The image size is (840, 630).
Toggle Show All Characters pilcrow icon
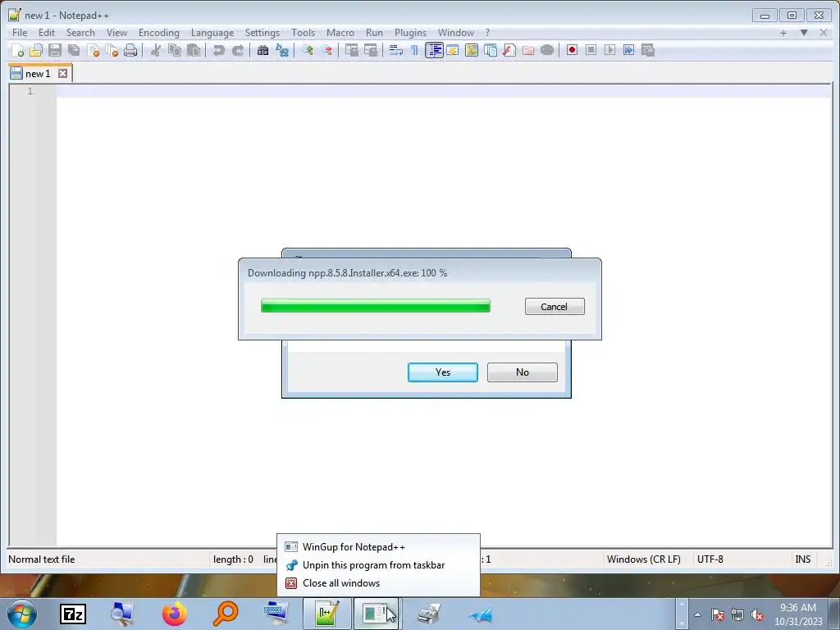click(414, 50)
